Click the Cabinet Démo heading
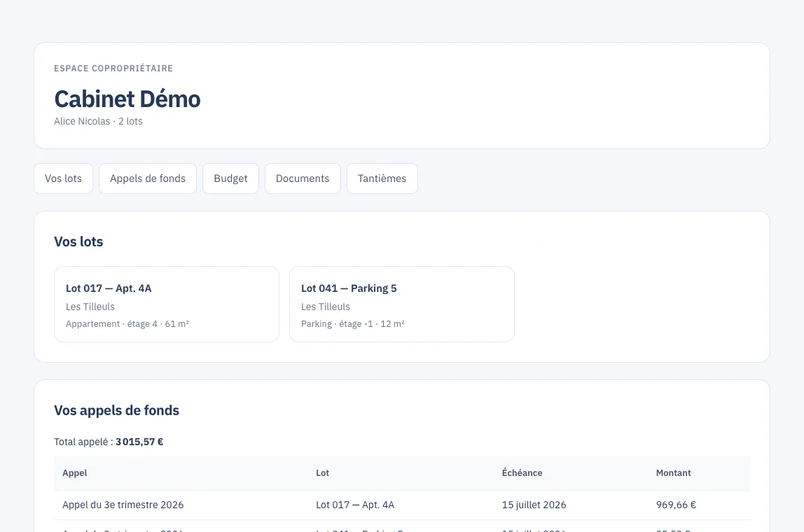804x532 pixels. [x=127, y=99]
